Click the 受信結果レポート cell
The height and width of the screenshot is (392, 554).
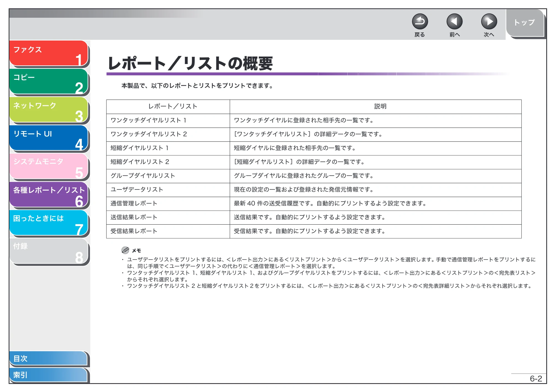pos(168,231)
